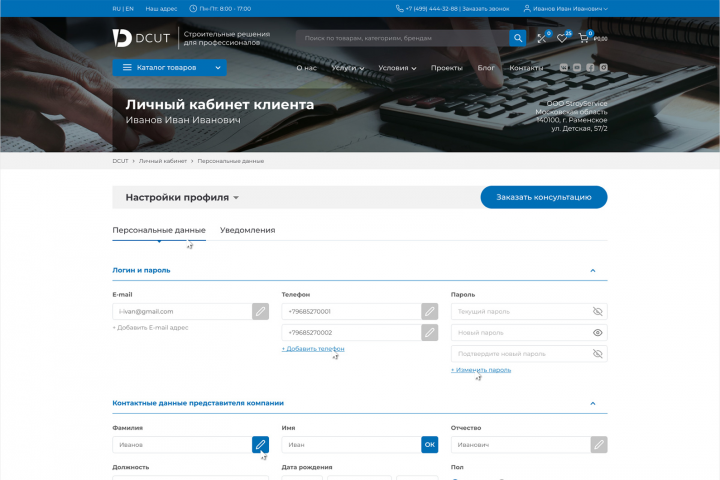Click the Личный кабинет breadcrumb link
This screenshot has width=720, height=480.
(x=163, y=161)
